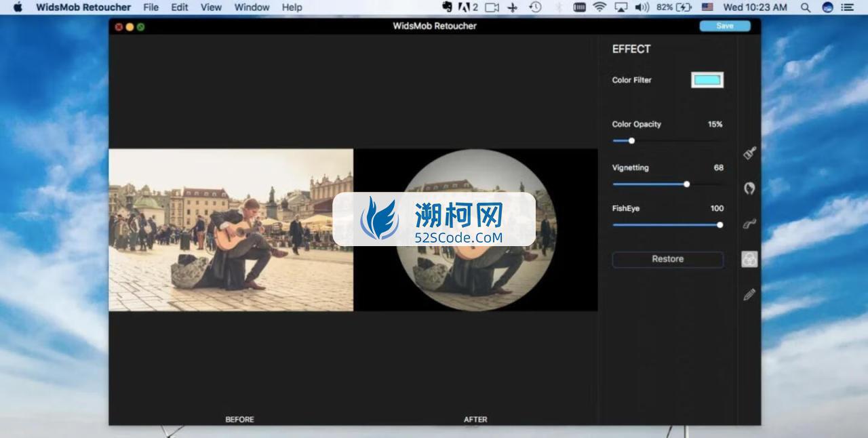Open the portrait retouch face icon

point(749,188)
